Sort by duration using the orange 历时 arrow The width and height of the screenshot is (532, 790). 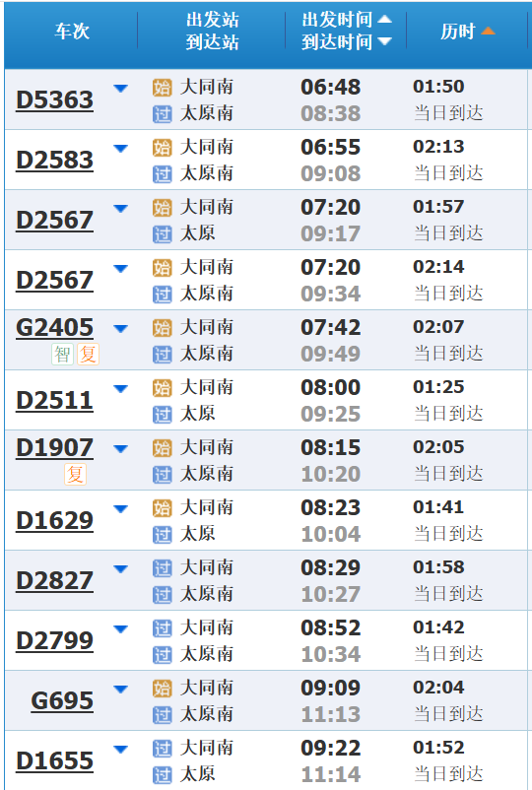488,32
